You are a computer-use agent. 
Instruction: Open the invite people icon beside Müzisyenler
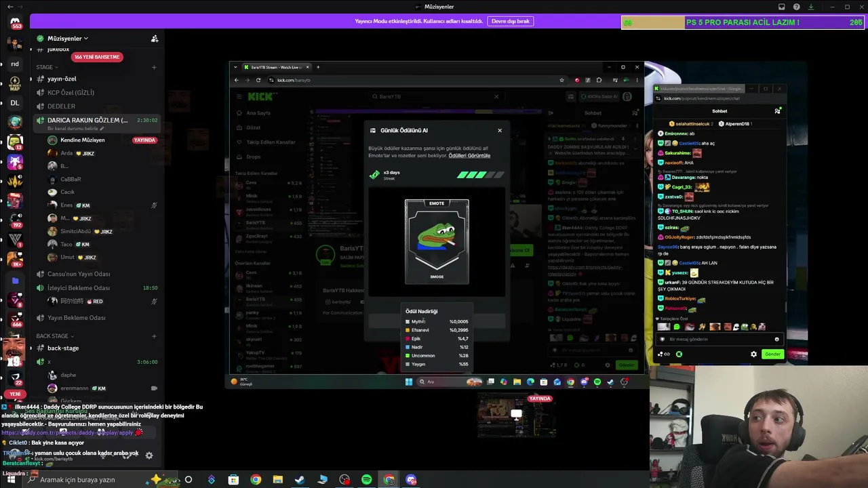click(155, 39)
